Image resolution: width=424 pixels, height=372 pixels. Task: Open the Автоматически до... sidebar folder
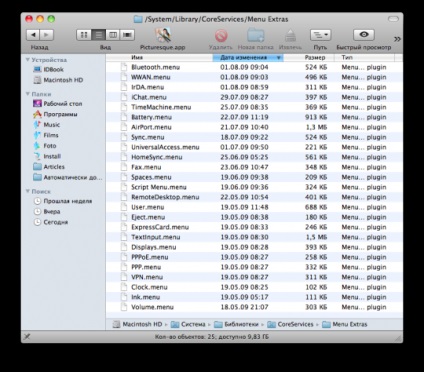point(68,177)
